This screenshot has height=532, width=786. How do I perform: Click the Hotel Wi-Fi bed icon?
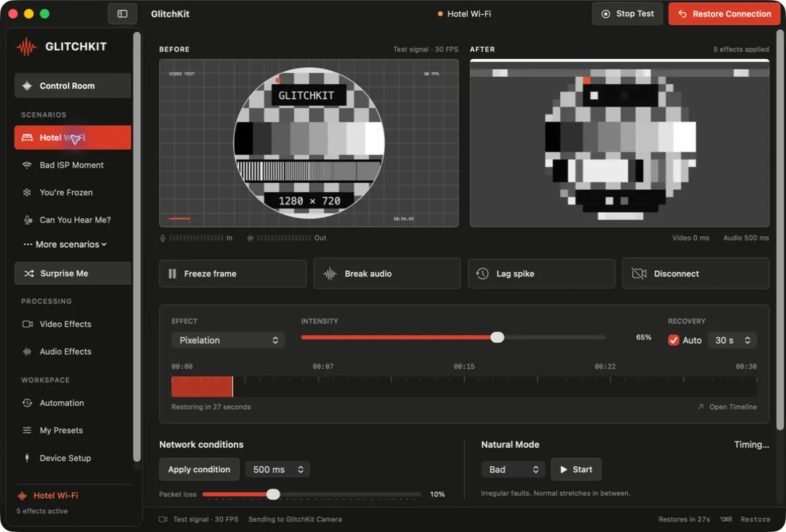(27, 137)
